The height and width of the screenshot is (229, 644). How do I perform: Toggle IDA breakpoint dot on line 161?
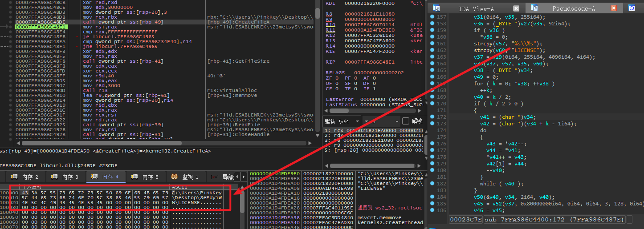432,44
